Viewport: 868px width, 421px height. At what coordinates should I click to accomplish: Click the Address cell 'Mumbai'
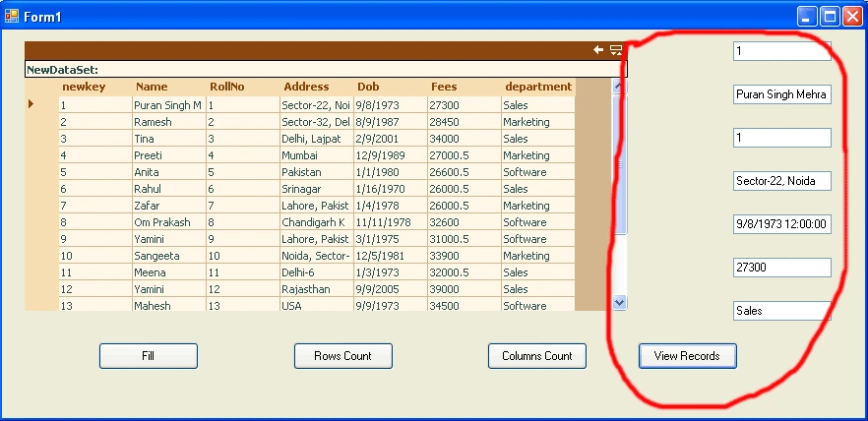317,155
